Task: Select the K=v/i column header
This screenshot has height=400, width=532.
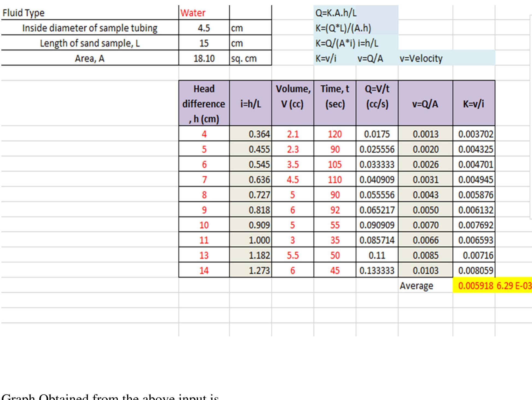Action: pos(474,104)
